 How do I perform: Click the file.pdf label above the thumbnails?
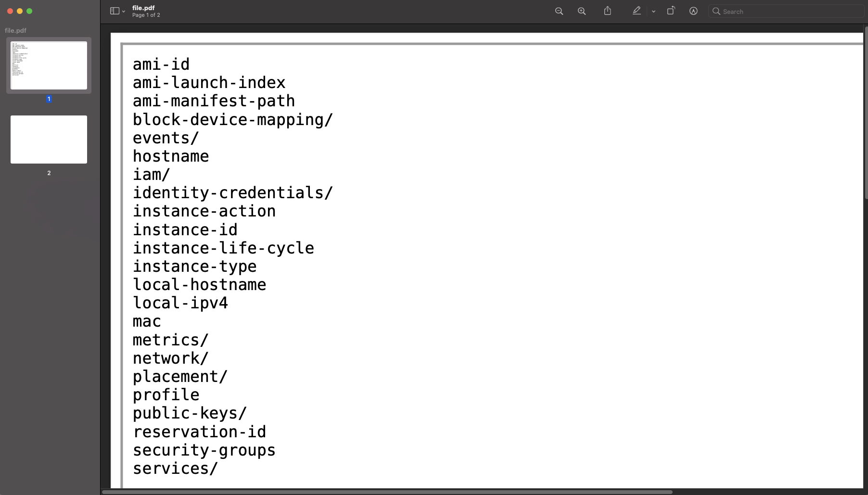coord(15,30)
